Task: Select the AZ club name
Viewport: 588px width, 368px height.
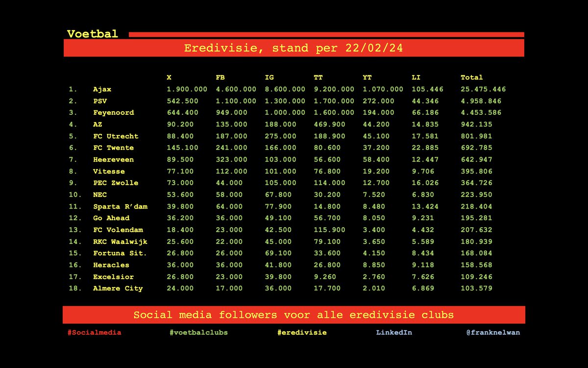Action: point(98,124)
